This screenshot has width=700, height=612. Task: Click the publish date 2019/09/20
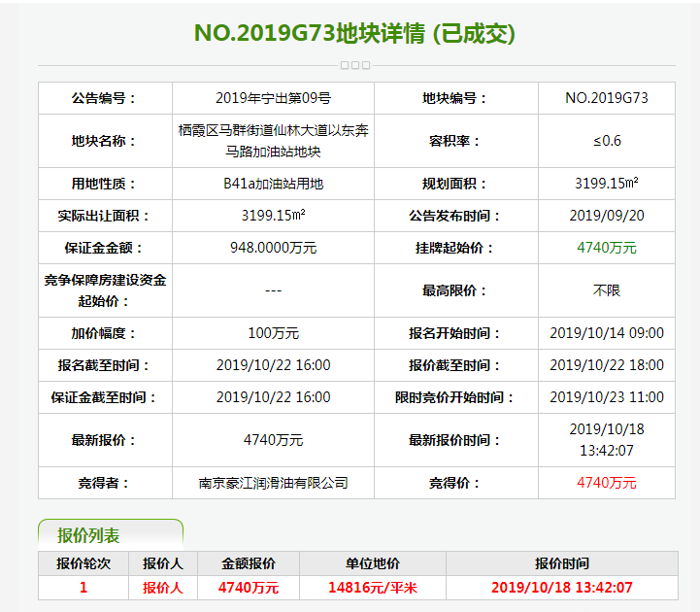point(607,216)
